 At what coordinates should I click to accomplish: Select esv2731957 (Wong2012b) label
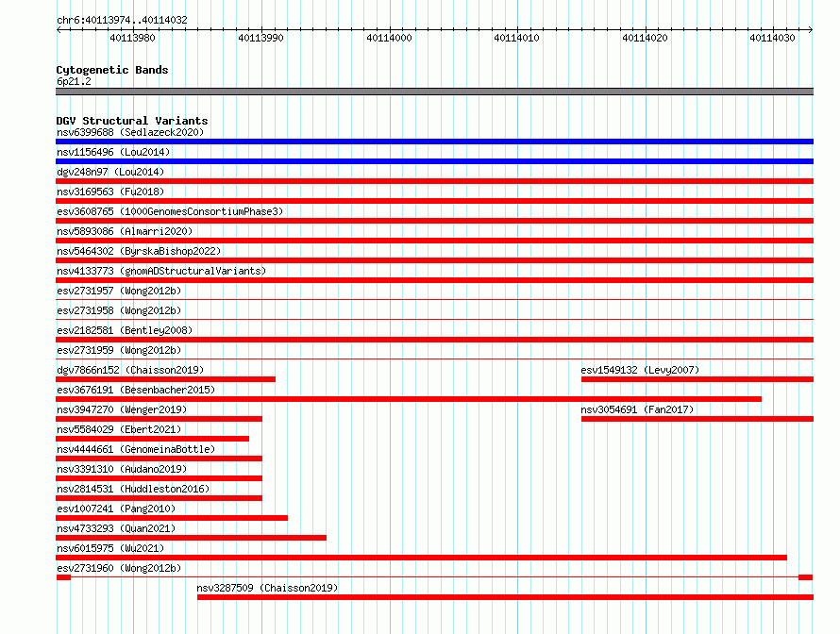(119, 291)
